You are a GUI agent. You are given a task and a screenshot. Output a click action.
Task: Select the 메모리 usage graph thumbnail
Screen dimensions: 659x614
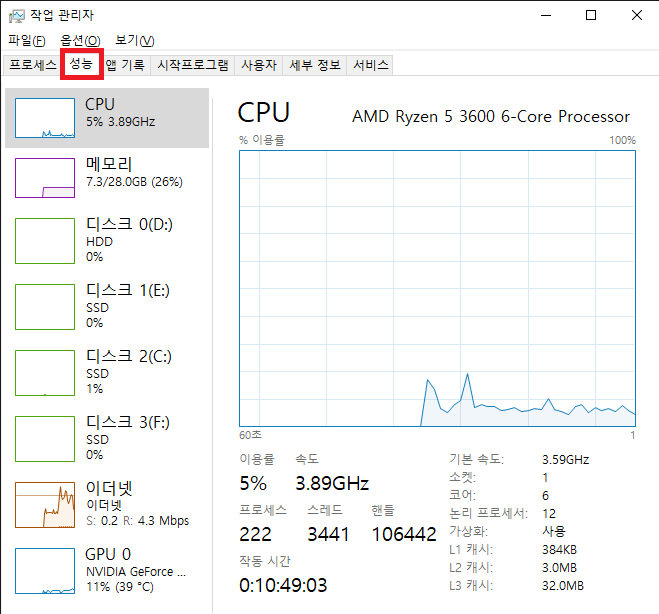(x=45, y=178)
